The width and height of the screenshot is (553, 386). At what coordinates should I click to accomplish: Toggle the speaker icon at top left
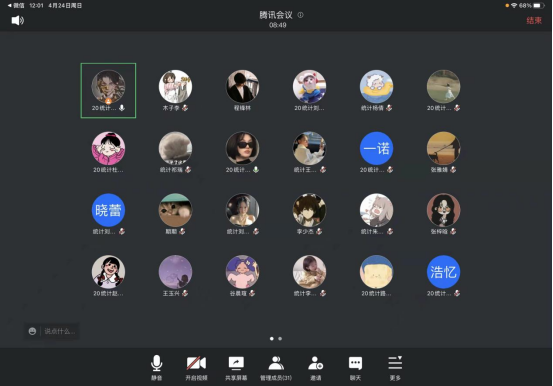click(18, 20)
